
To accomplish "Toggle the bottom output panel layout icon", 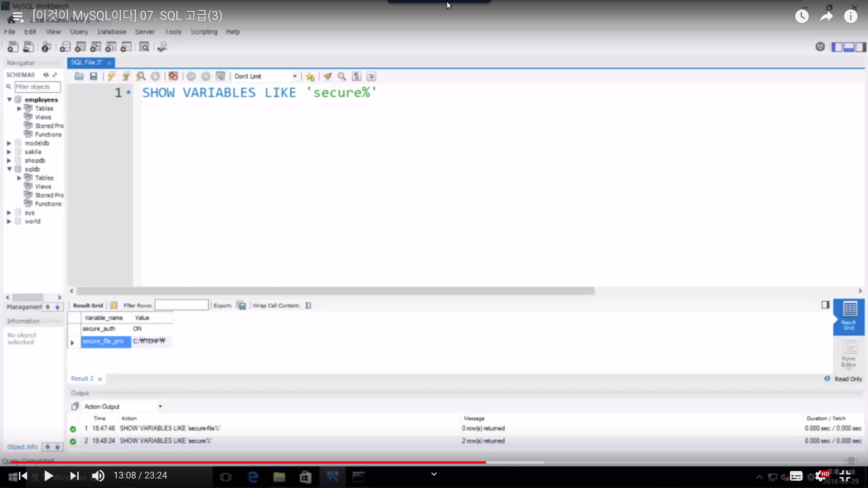I will point(849,47).
